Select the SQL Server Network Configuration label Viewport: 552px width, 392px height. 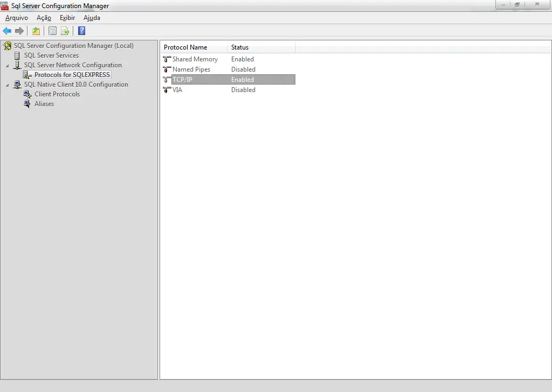click(x=73, y=65)
